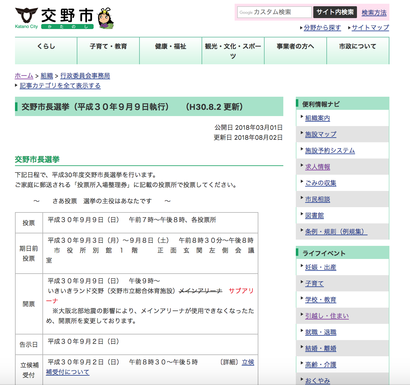Open the ごみの収集 sidebar link

(321, 183)
